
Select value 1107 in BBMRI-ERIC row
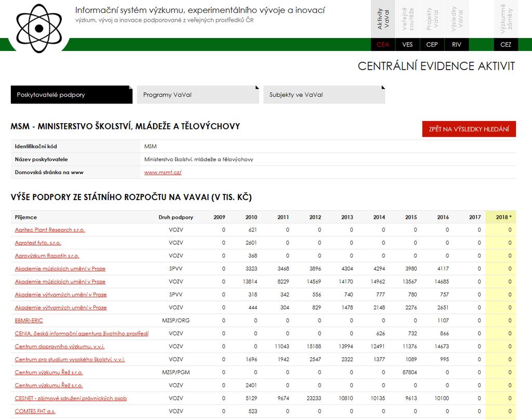[x=443, y=321]
